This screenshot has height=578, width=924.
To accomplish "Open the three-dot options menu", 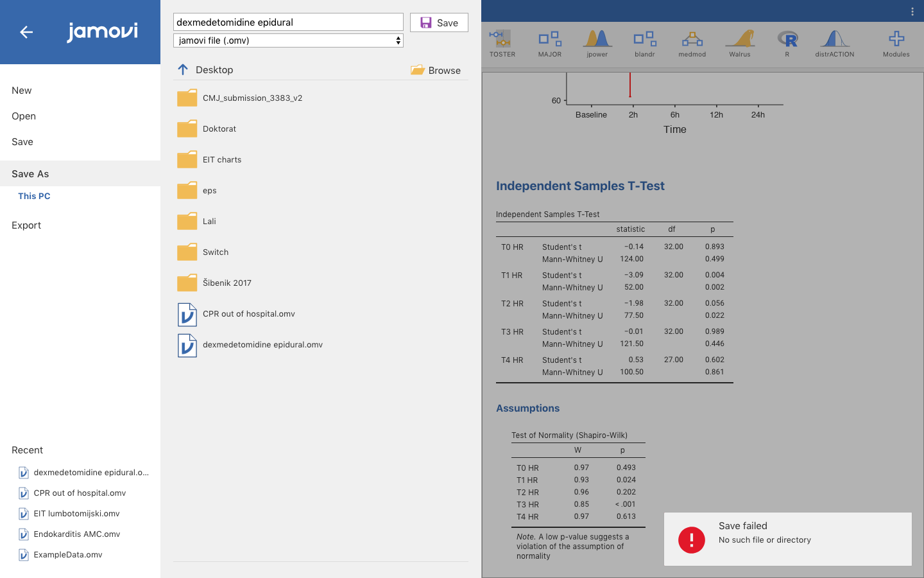I will point(912,12).
